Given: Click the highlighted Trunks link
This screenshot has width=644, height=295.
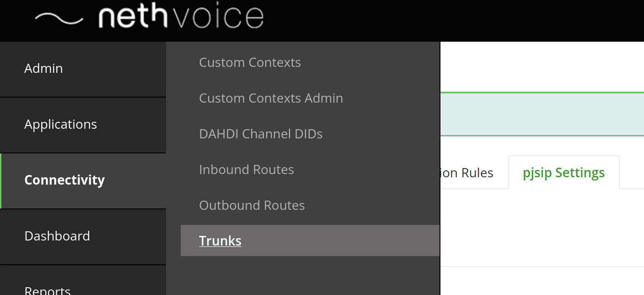Looking at the screenshot, I should coord(220,241).
